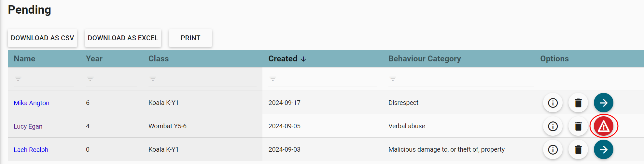Screen dimensions: 644x164
Task: Click the Class column filter field
Action: pyautogui.click(x=205, y=79)
